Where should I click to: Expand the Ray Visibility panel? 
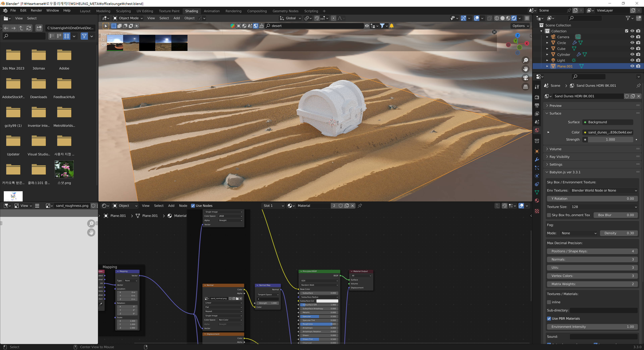click(559, 157)
